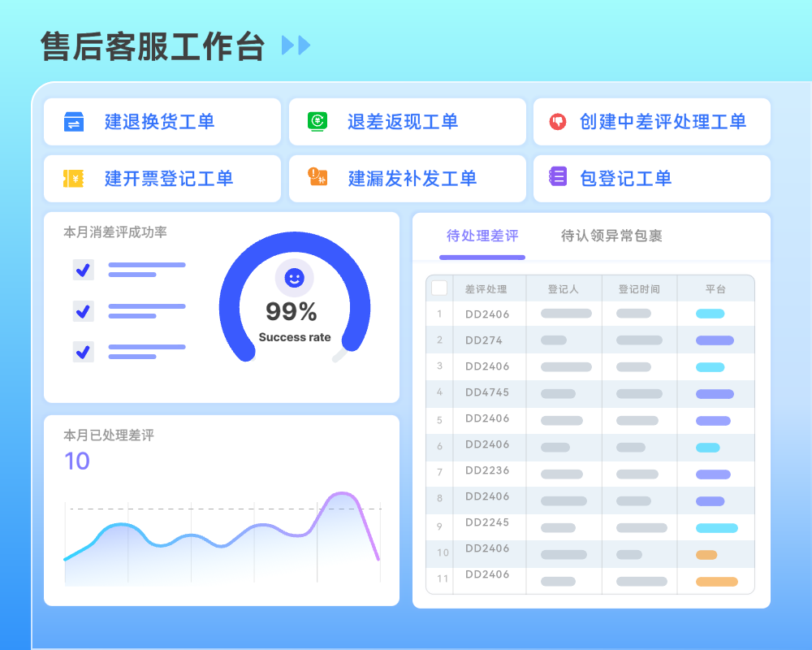
Task: Click the smiley face inside the 99% gauge
Action: (x=294, y=278)
